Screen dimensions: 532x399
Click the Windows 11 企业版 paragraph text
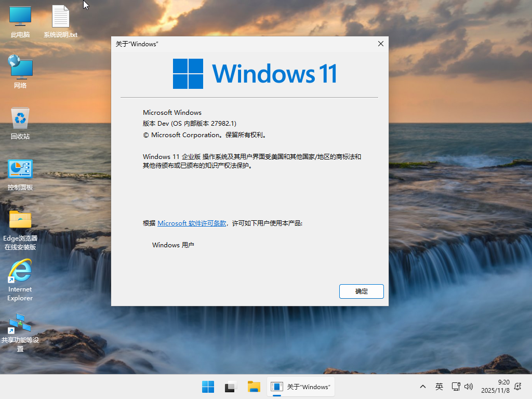252,161
